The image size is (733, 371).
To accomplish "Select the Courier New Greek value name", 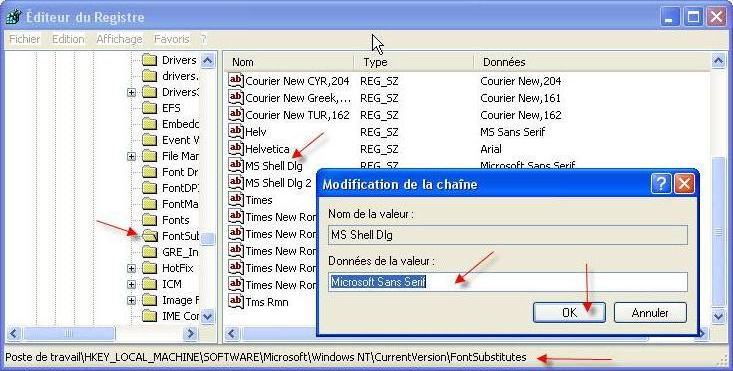I will (x=298, y=98).
